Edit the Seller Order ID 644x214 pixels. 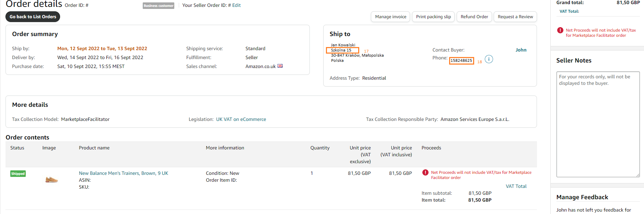pyautogui.click(x=236, y=5)
